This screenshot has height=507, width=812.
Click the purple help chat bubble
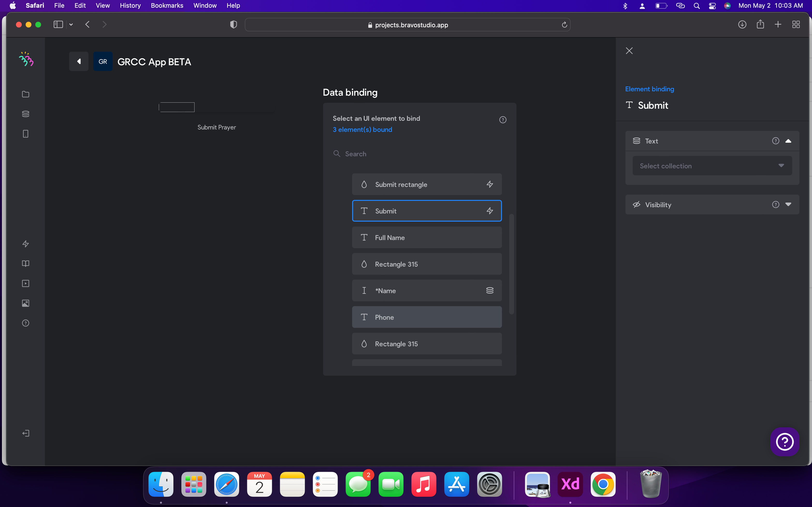coord(784,442)
